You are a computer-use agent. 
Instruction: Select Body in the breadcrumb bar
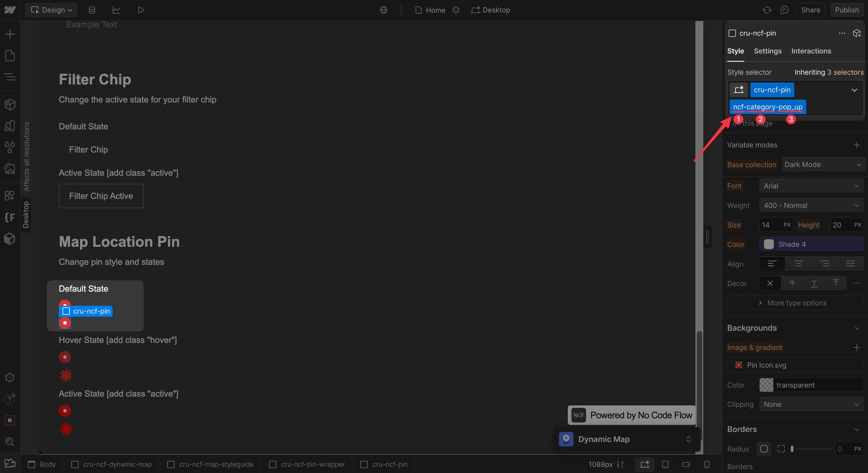point(42,464)
